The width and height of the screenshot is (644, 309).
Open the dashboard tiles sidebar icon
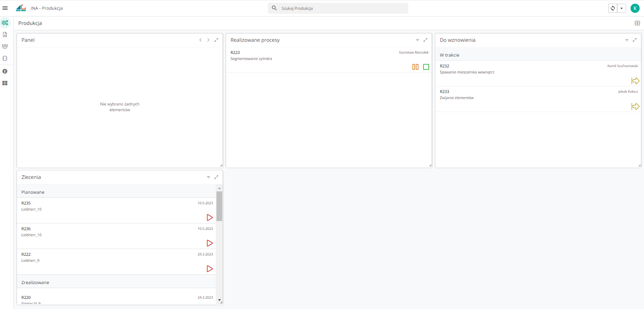[x=5, y=83]
